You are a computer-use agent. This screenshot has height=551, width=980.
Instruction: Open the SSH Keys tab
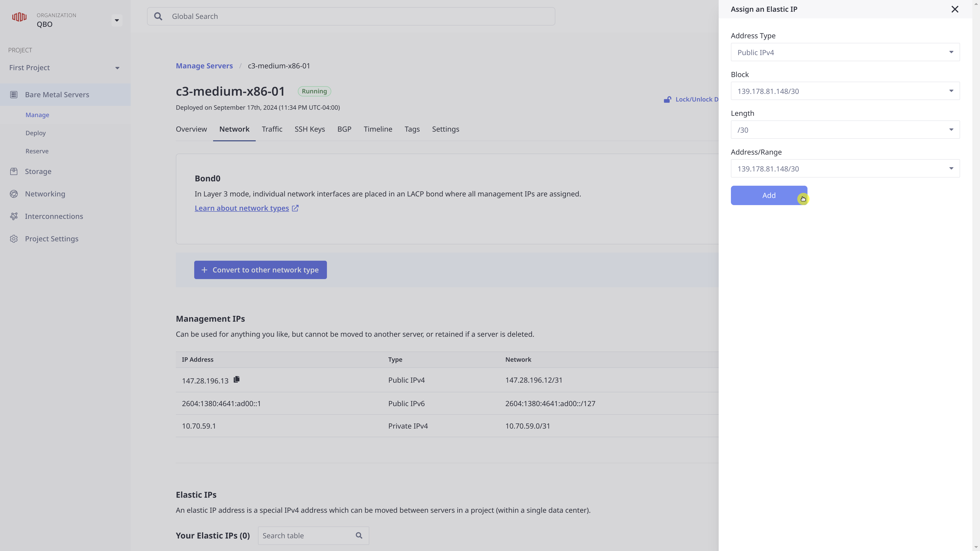[309, 129]
